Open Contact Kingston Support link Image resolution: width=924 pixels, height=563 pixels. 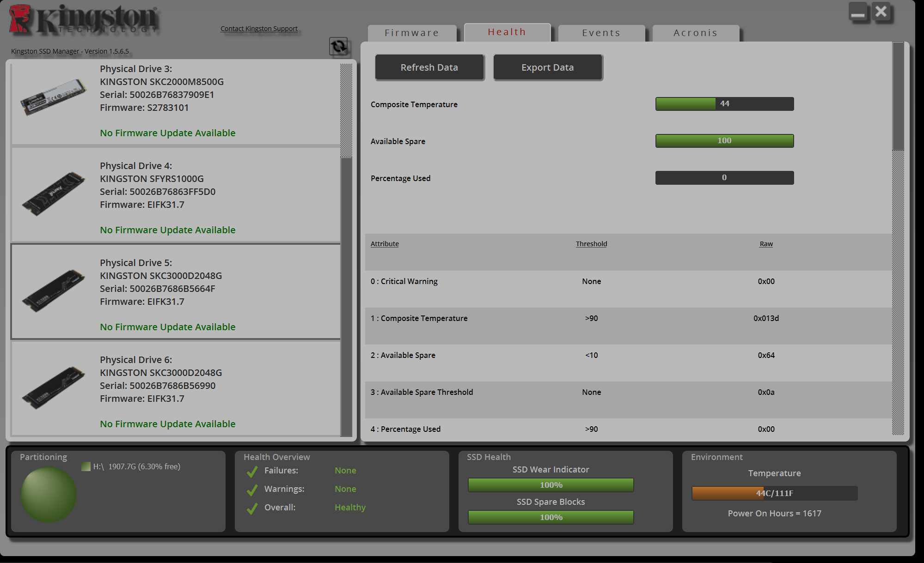tap(259, 29)
